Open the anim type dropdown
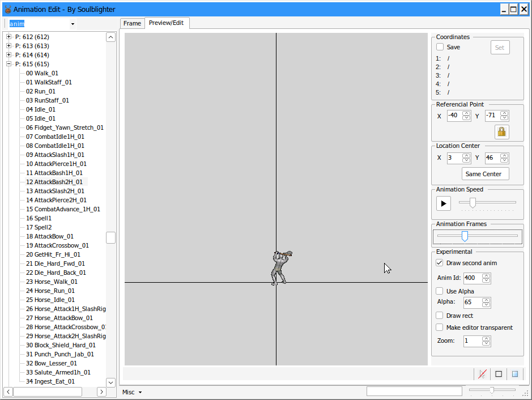The width and height of the screenshot is (532, 400). click(x=73, y=24)
